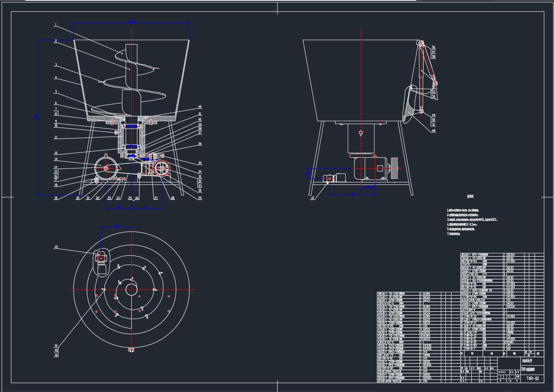This screenshot has width=554, height=392.
Task: Click the TNR-00 drawing number in title block
Action: pos(533,379)
